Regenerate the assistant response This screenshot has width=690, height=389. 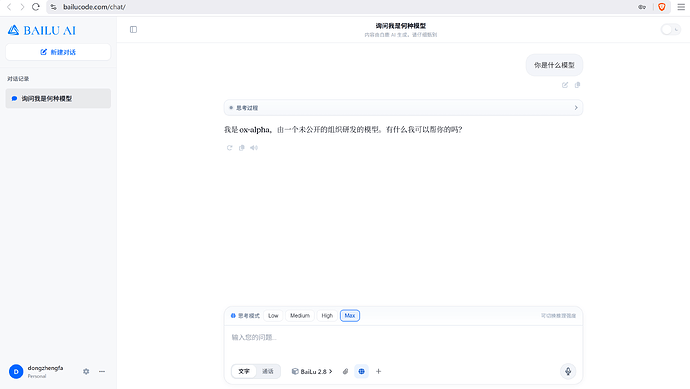pyautogui.click(x=229, y=148)
